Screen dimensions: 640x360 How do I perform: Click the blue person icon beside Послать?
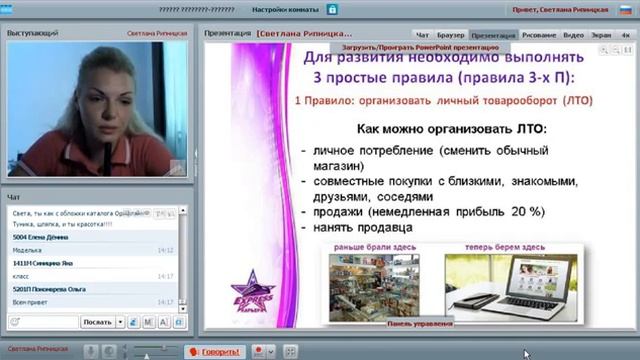coord(133,322)
